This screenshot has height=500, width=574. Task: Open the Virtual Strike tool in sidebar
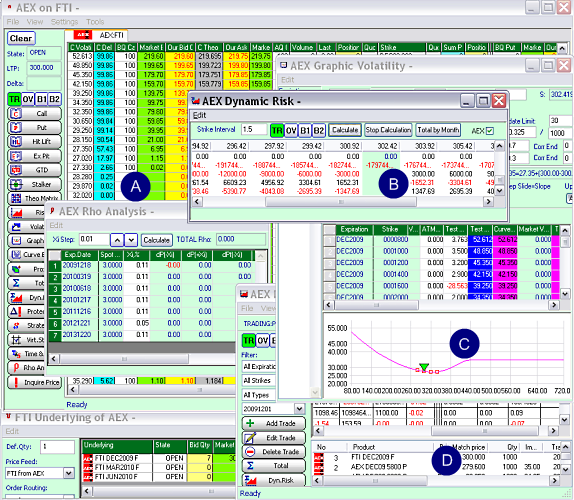[x=26, y=340]
